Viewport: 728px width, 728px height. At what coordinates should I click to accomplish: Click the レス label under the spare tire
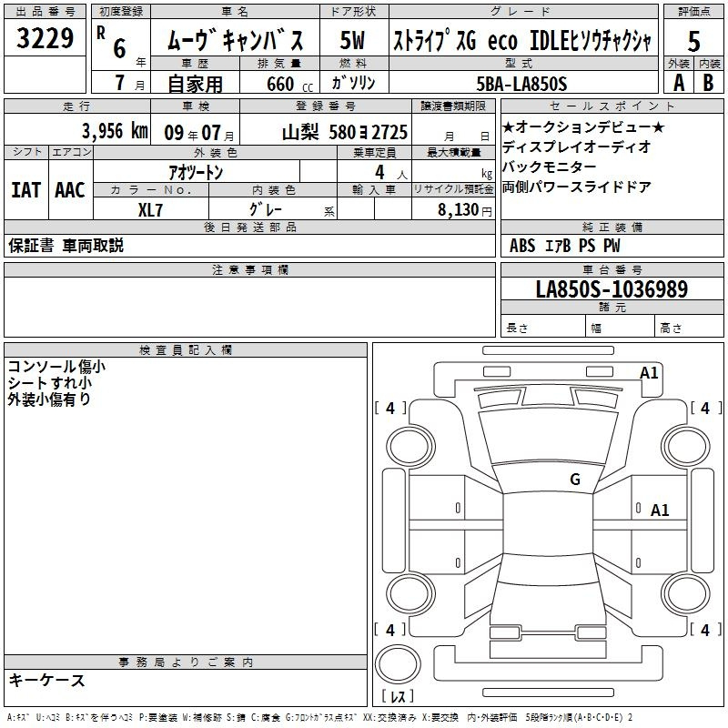click(398, 697)
